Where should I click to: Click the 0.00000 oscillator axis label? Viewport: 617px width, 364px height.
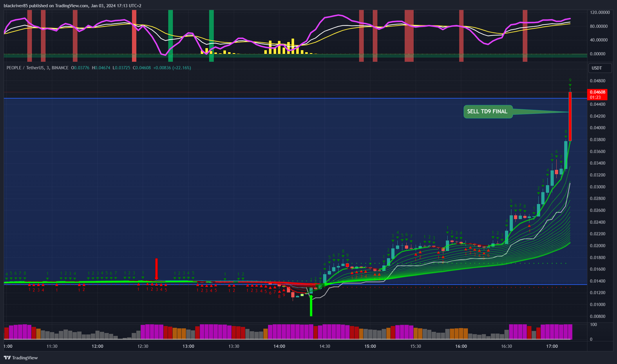click(x=598, y=54)
